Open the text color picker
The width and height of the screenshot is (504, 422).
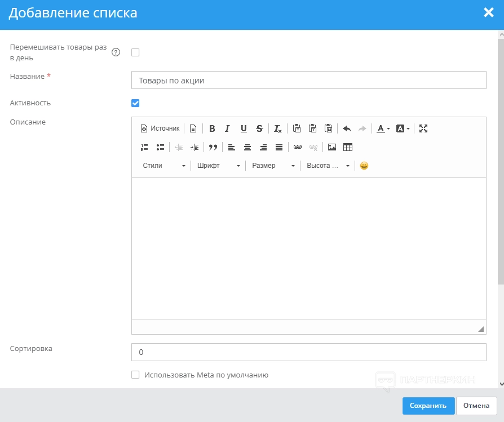383,128
